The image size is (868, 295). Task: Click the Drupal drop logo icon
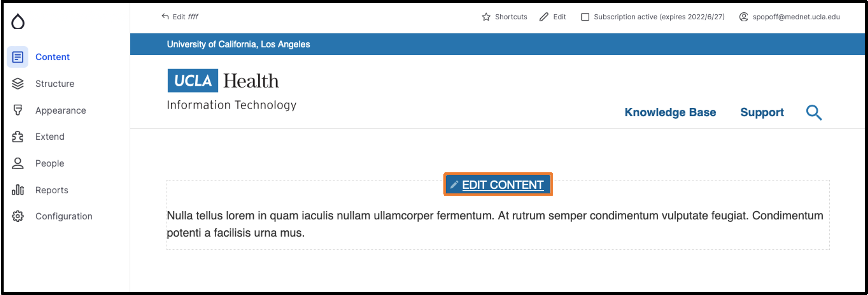[18, 22]
